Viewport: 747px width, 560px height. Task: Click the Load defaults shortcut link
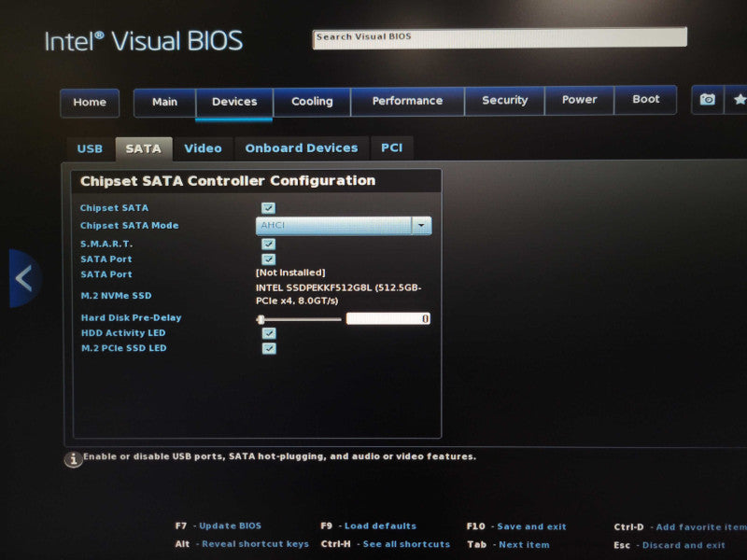click(x=380, y=525)
